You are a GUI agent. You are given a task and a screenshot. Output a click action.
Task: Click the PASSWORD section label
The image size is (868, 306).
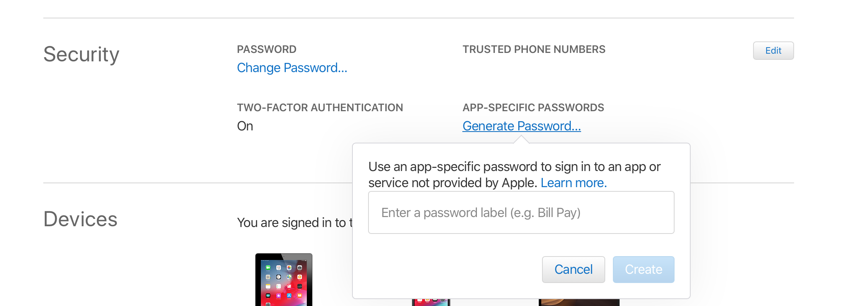point(266,49)
